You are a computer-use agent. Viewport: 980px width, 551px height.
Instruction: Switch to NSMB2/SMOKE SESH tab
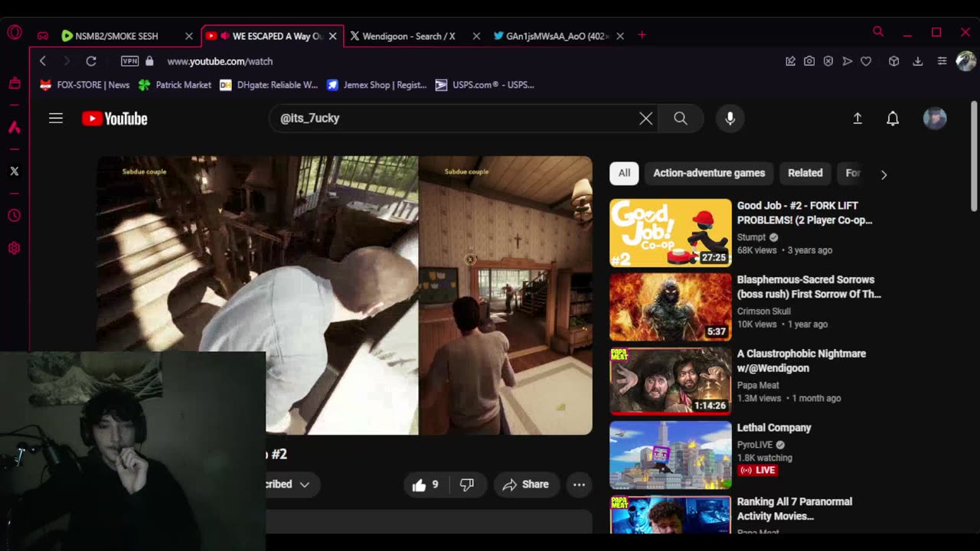tap(116, 36)
